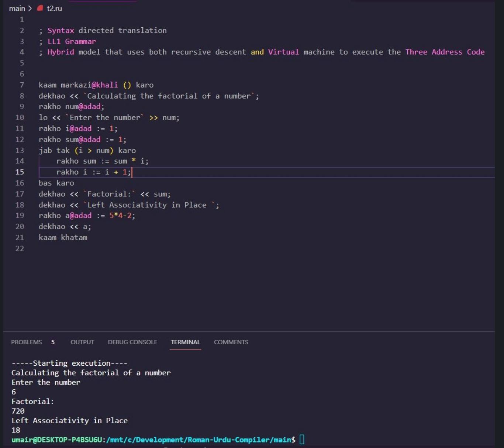Click the t2.ru file icon in breadcrumb

click(x=40, y=8)
